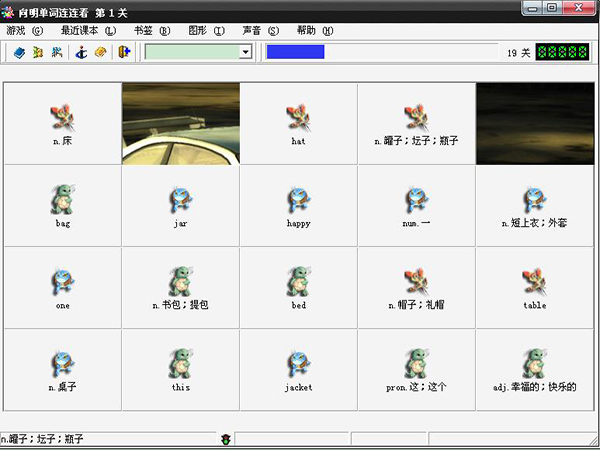Viewport: 600px width, 450px height.
Task: Select the green turtle tile labeled bag
Action: pyautogui.click(x=63, y=206)
